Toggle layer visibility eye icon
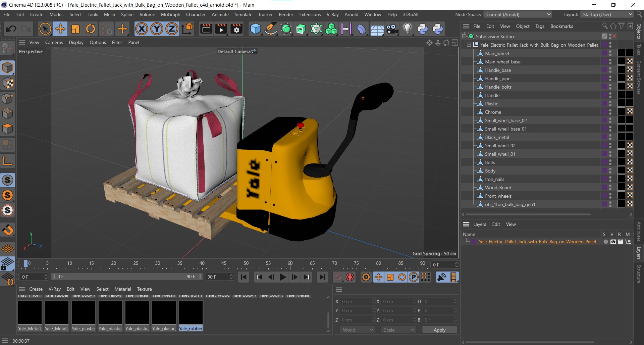The height and width of the screenshot is (345, 644). point(613,242)
